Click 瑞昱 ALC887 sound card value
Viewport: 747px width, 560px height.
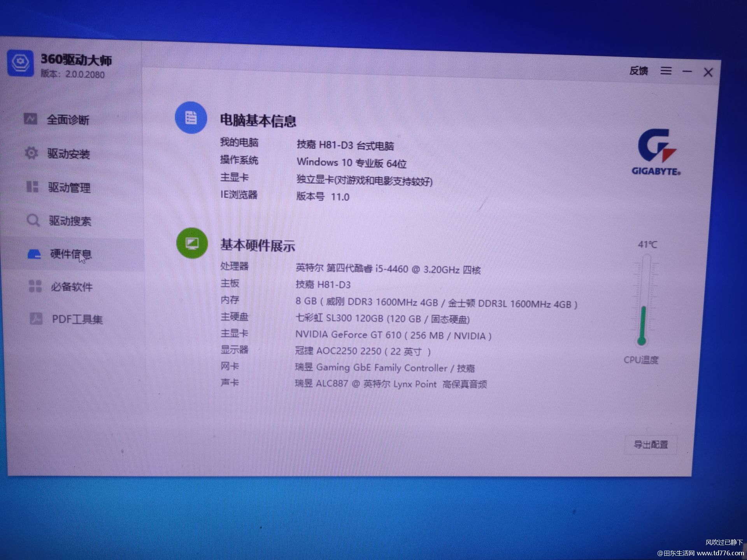[391, 384]
